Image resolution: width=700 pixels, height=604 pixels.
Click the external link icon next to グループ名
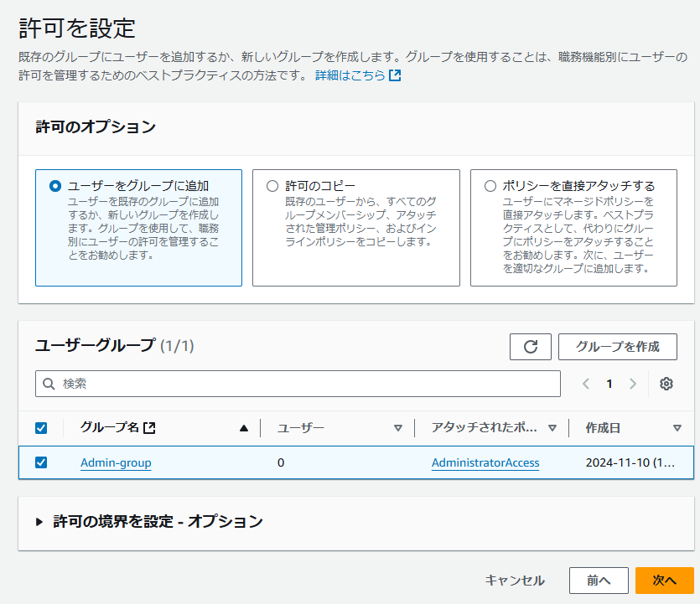point(149,428)
